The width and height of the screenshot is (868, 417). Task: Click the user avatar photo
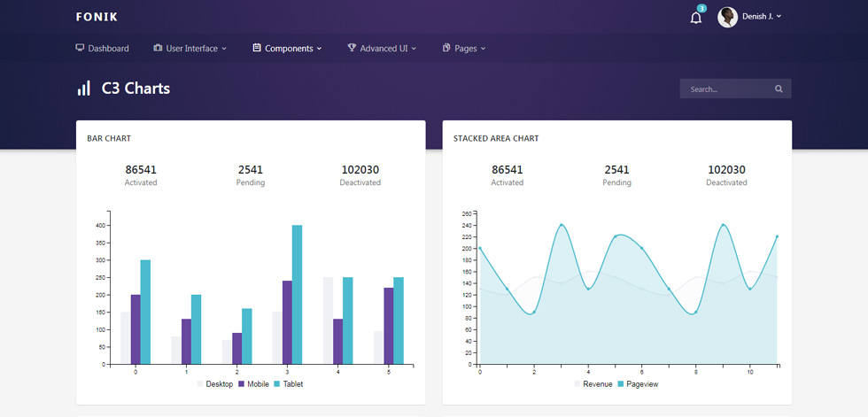click(727, 17)
